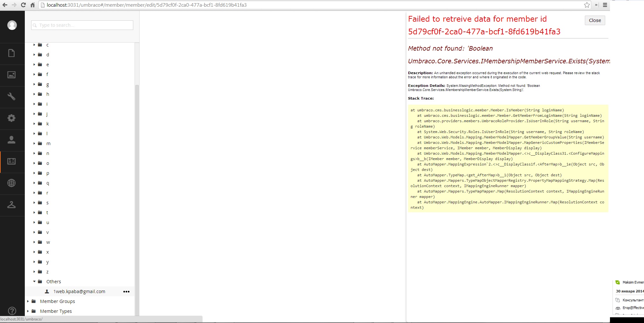Open the Media section image icon
The height and width of the screenshot is (323, 644).
click(12, 75)
